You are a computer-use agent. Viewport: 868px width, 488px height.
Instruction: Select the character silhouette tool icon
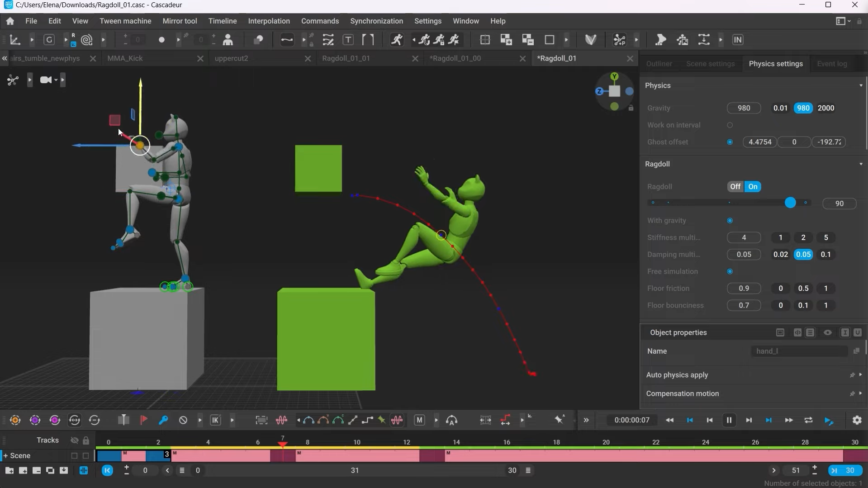[228, 40]
